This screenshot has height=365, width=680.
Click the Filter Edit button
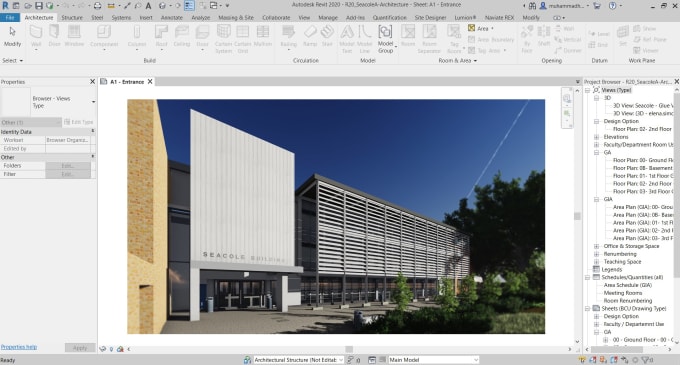[x=68, y=174]
